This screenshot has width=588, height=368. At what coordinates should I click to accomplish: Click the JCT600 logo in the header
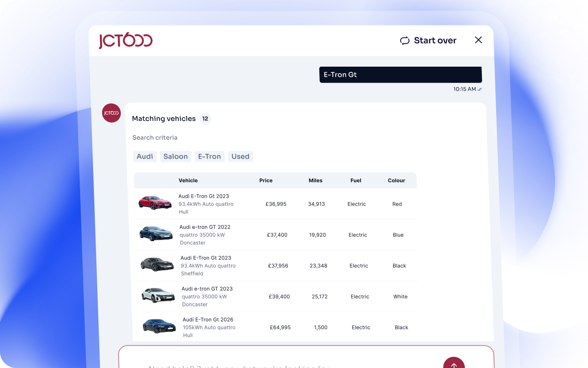coord(126,40)
